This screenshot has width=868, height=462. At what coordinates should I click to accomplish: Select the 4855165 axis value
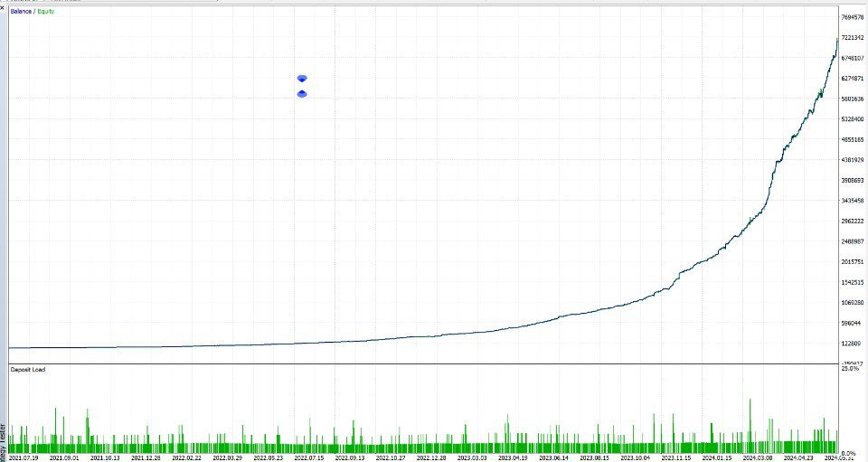coord(853,140)
